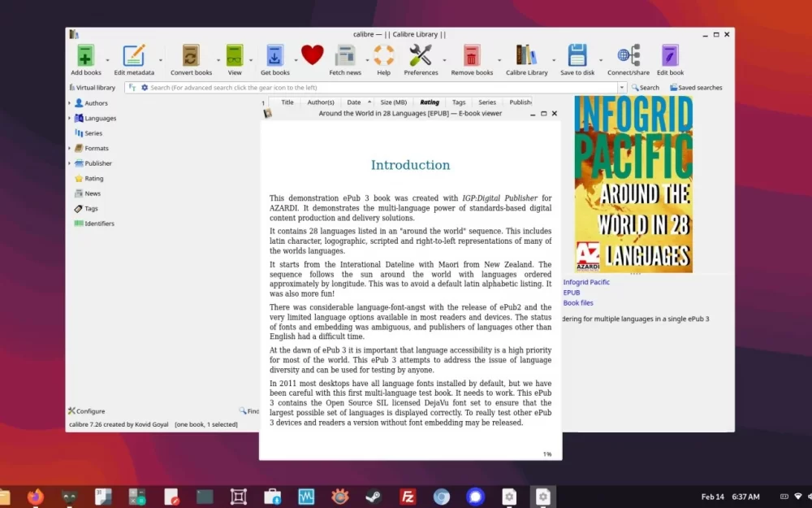Click the Calibre Library bookshelf icon

tap(526, 55)
